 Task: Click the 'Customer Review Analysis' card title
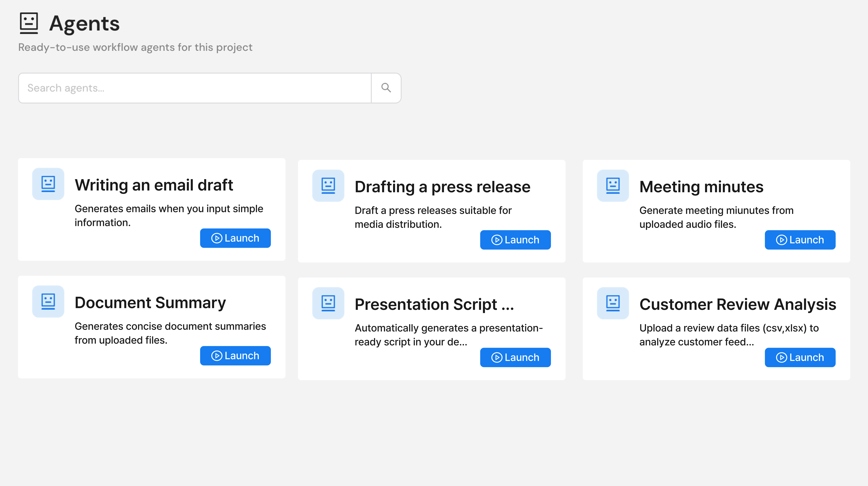click(x=738, y=305)
